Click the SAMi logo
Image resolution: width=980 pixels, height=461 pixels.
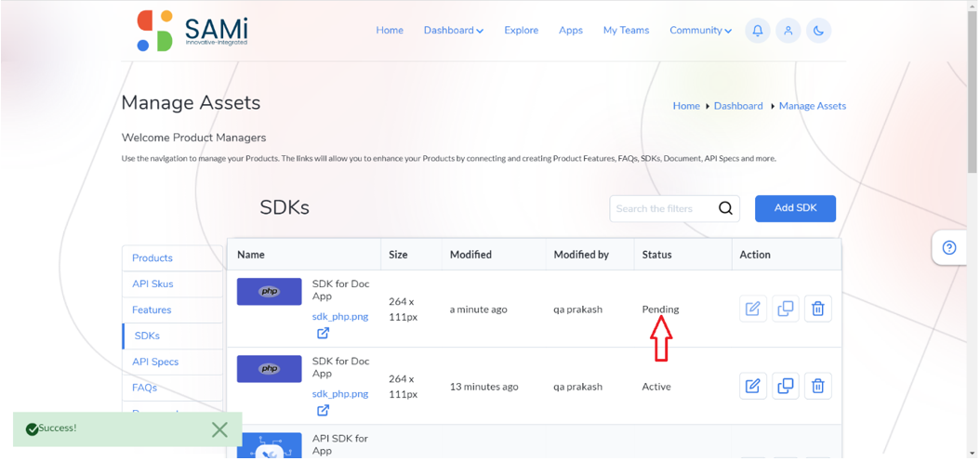[192, 31]
